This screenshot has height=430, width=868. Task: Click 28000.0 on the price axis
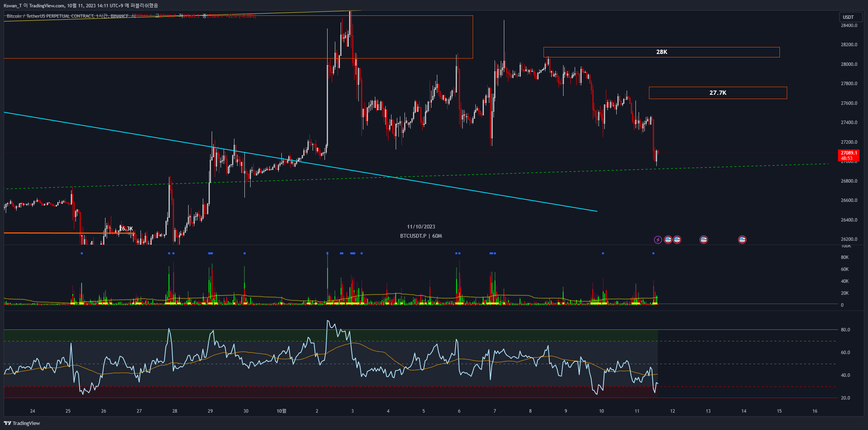click(849, 64)
